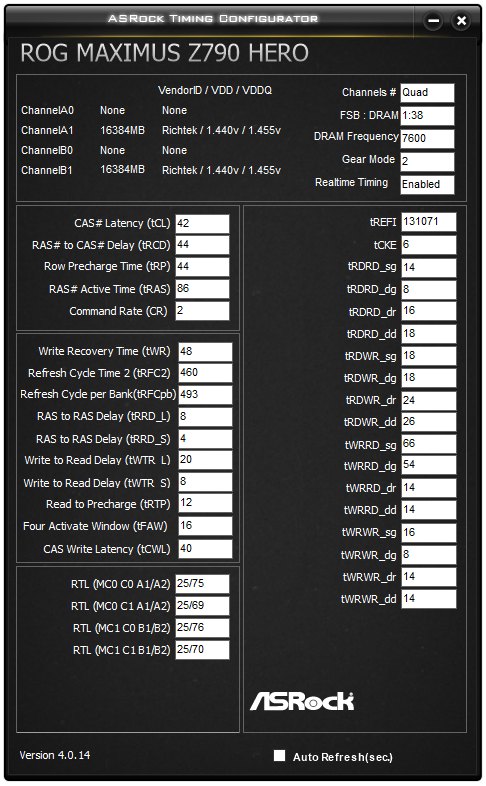Click the tWRWR_sg value field

pos(429,532)
